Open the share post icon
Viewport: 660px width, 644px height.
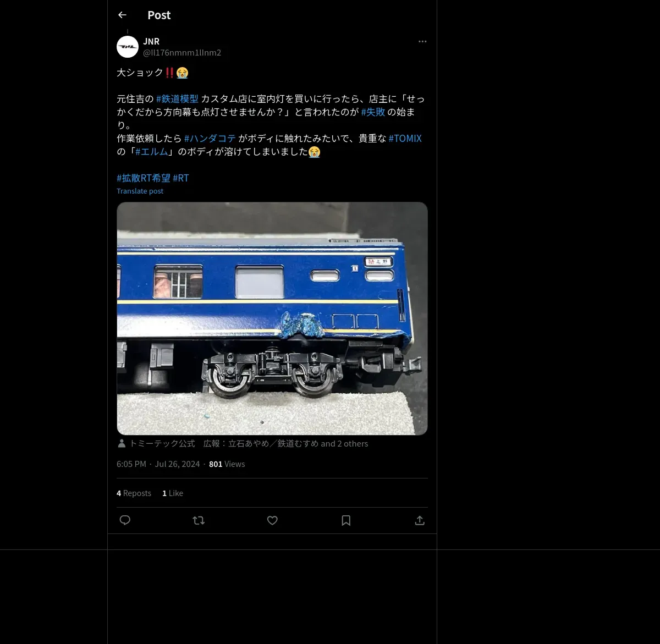tap(420, 520)
